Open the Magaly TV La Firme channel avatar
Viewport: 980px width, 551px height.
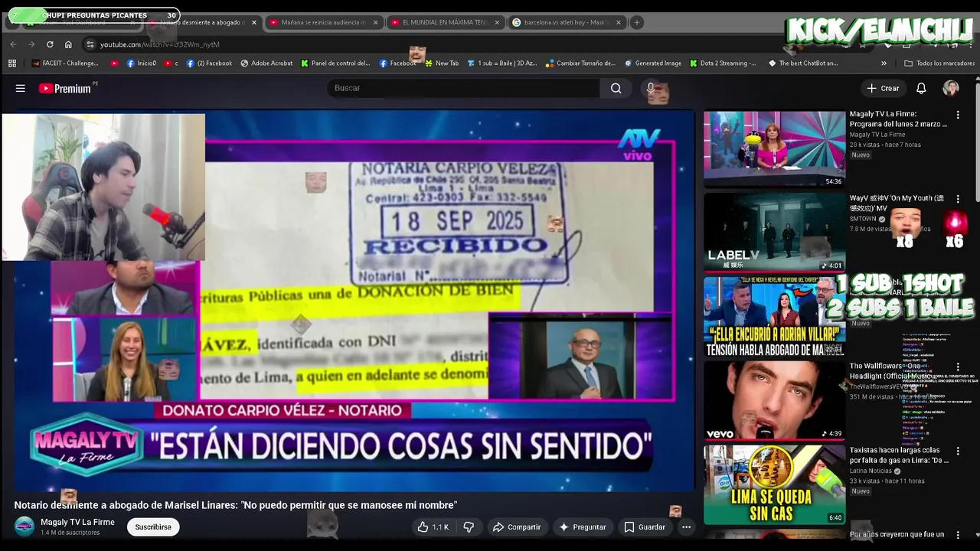[x=24, y=527]
